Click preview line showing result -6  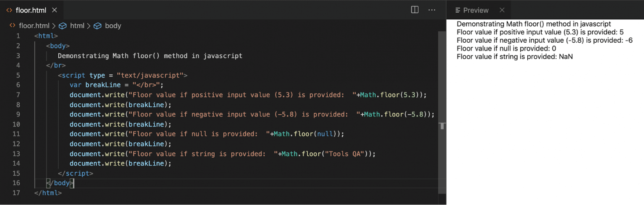(x=545, y=40)
